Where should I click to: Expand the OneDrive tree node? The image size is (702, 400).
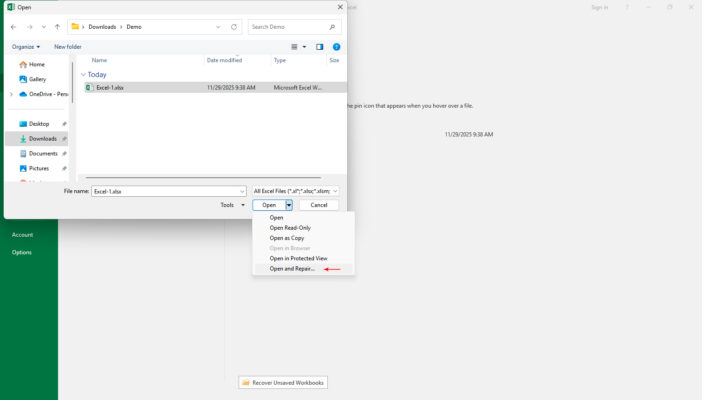[x=11, y=94]
